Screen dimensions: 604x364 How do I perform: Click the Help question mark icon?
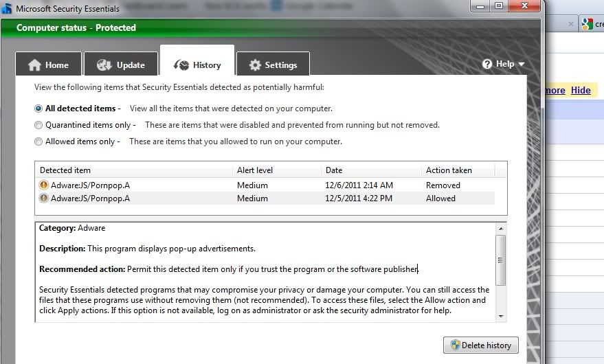(487, 64)
